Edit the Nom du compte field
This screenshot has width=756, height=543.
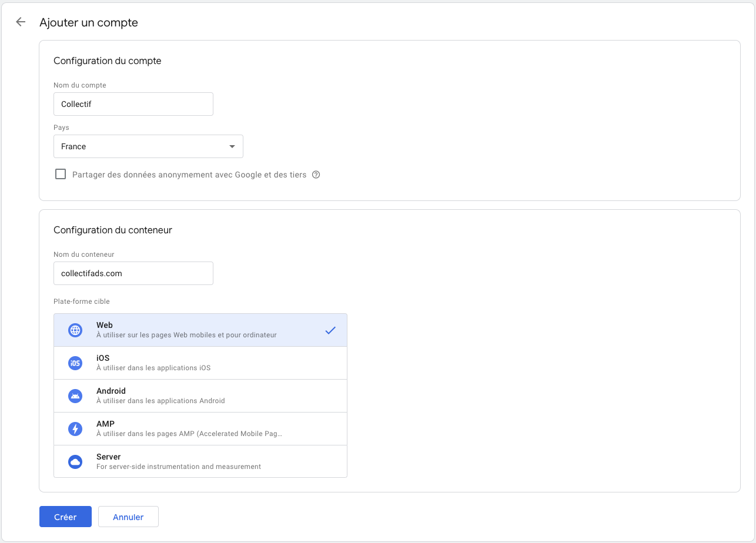133,104
